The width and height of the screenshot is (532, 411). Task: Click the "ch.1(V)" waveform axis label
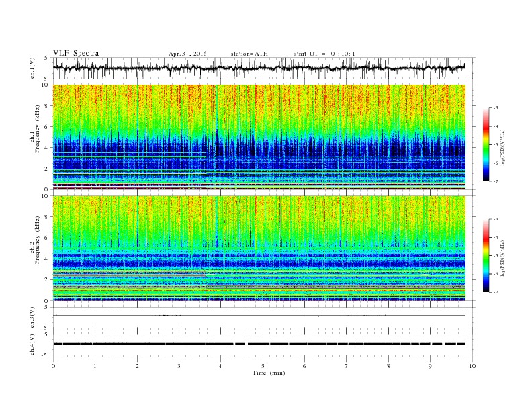32,68
